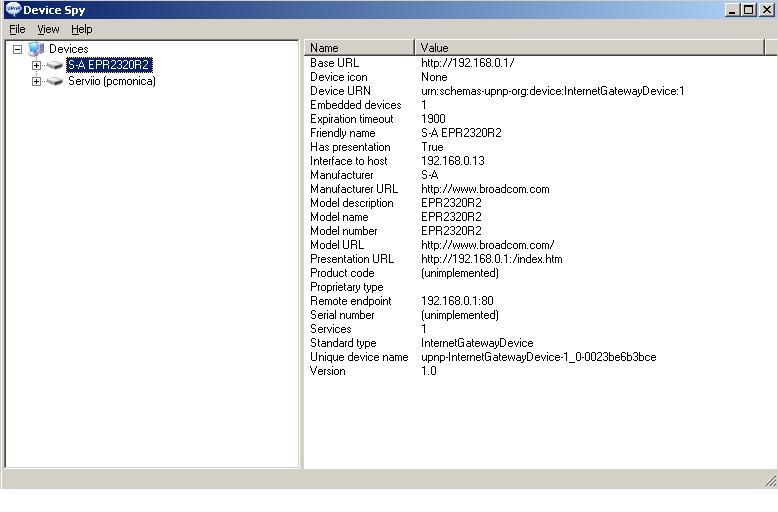Select the Interface to host property
The image size is (778, 512).
[x=349, y=161]
